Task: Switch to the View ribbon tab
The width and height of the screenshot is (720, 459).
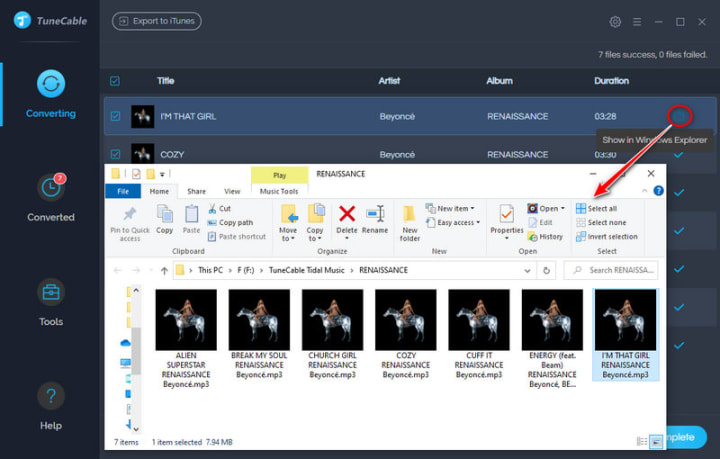Action: [232, 191]
